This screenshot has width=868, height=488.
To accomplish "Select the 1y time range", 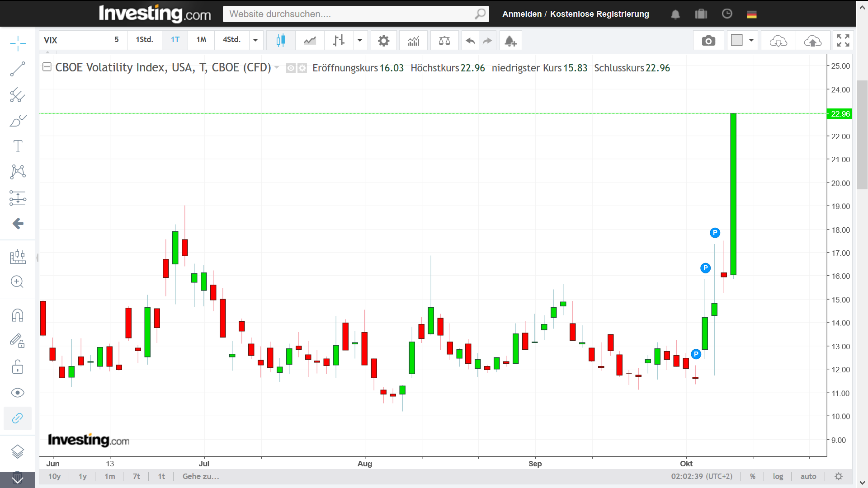I will (x=82, y=476).
